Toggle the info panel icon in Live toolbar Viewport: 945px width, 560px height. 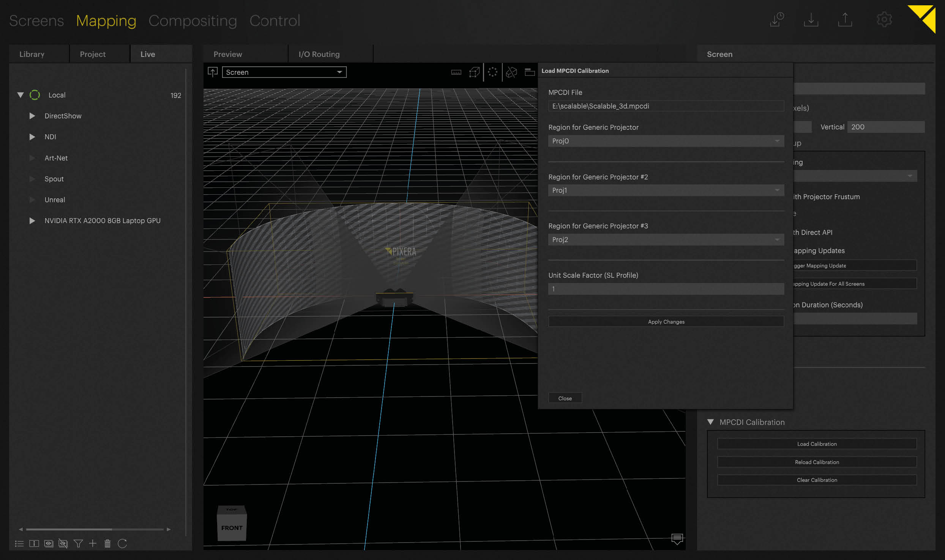(34, 543)
